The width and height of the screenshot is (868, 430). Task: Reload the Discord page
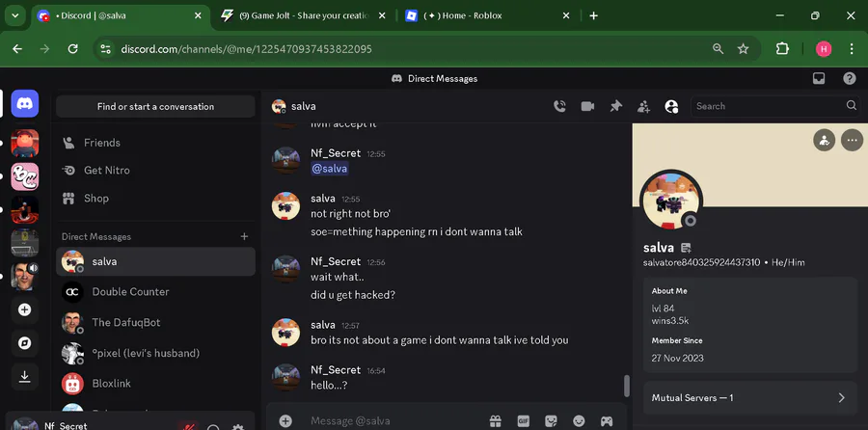[x=72, y=49]
